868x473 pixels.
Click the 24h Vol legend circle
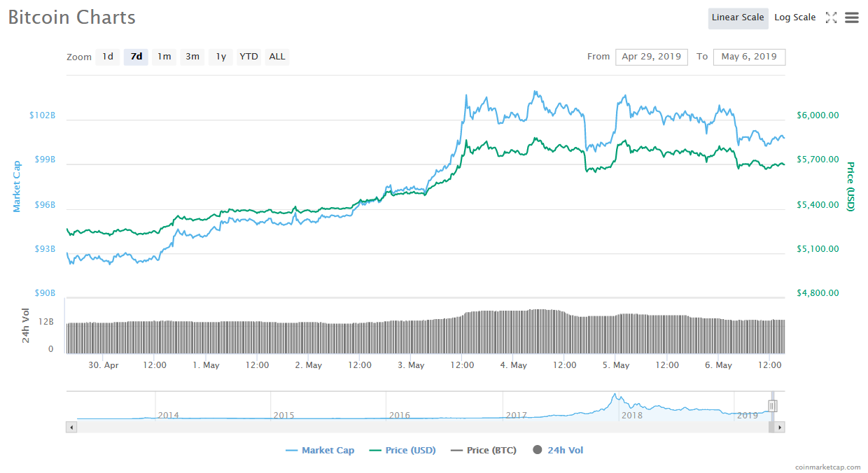pos(538,450)
